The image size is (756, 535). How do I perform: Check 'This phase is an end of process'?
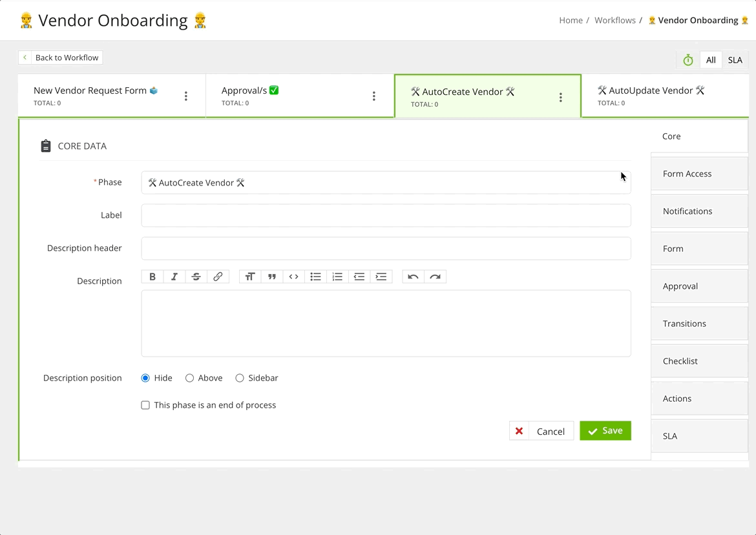(x=145, y=405)
